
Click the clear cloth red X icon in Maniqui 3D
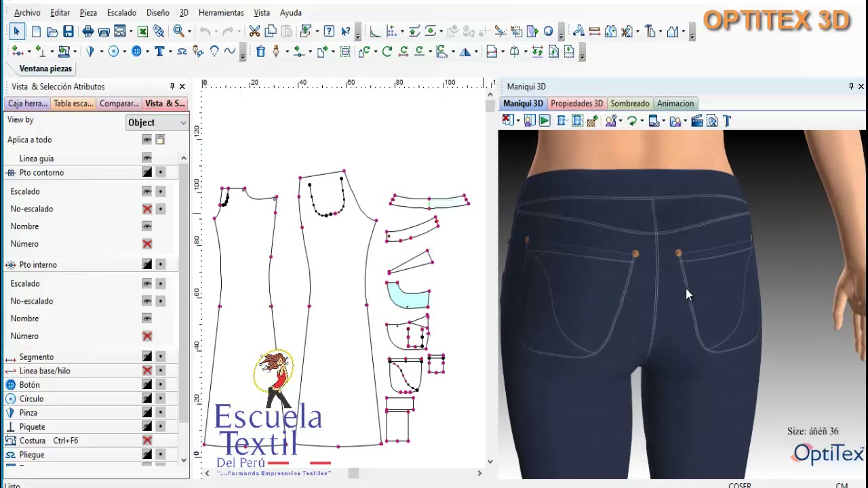click(x=507, y=121)
